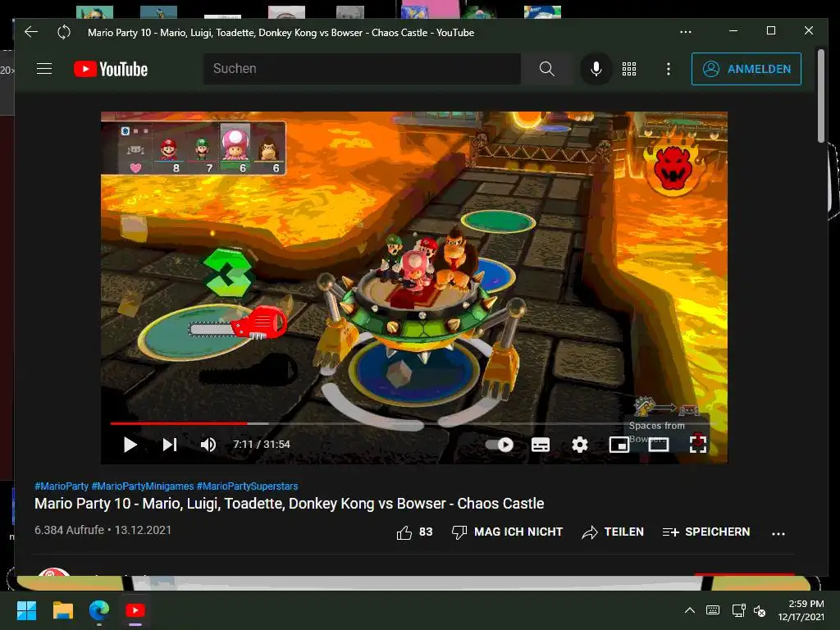This screenshot has width=840, height=630.
Task: Open the network status tray icon
Action: [x=739, y=610]
